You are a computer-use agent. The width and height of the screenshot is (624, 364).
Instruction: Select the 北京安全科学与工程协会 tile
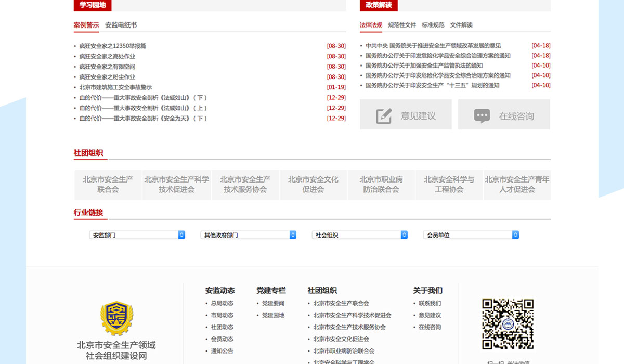449,185
